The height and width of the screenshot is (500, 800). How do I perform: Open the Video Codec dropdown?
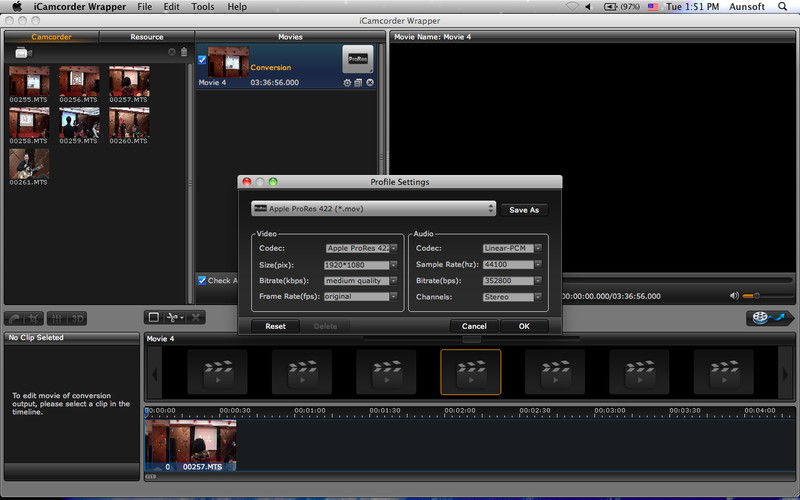361,248
